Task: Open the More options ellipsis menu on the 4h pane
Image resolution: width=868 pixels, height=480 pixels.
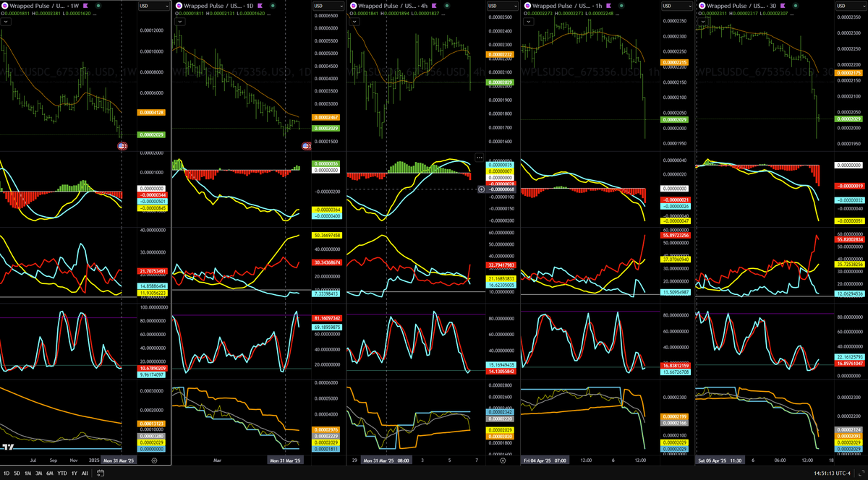Action: point(480,158)
